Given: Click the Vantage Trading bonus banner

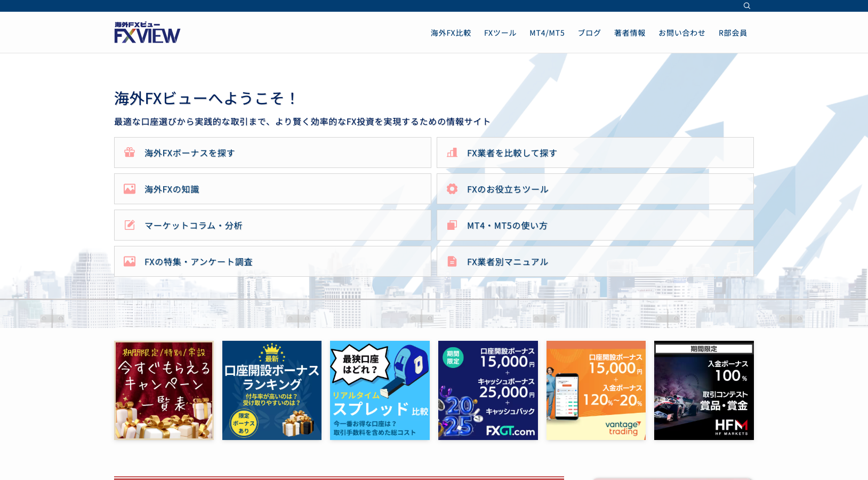Looking at the screenshot, I should (596, 390).
